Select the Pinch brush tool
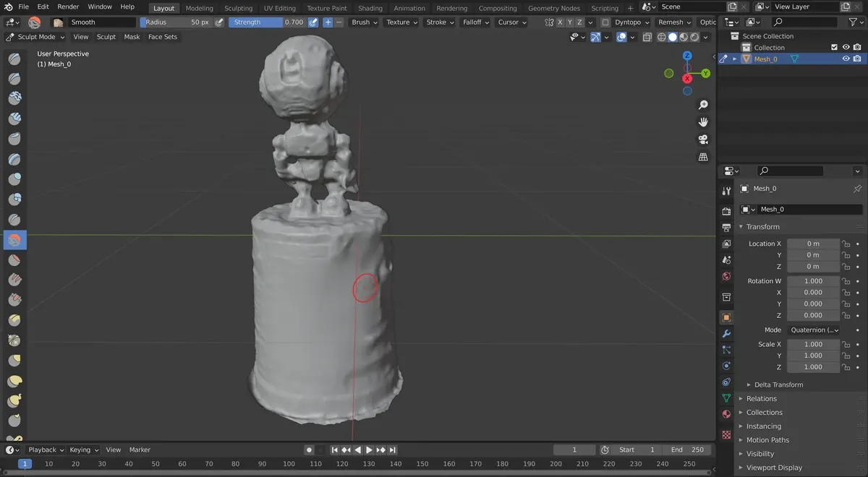 coord(14,340)
